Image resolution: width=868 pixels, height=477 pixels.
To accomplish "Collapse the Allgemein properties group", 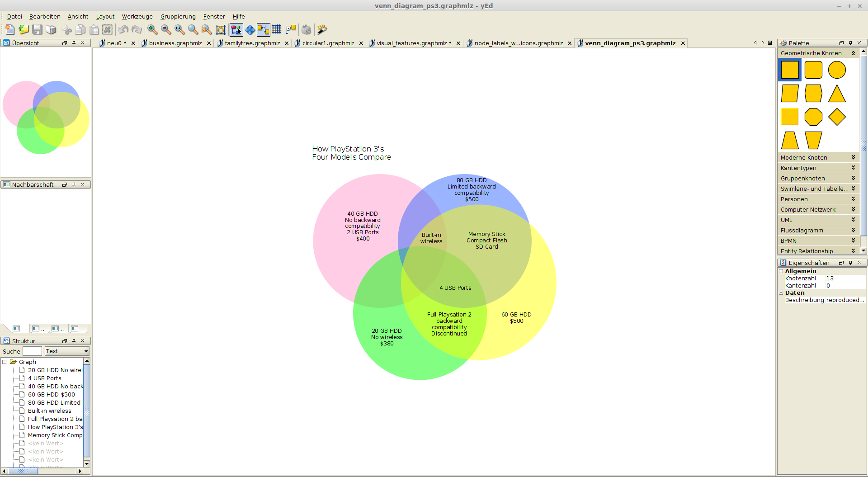I will [781, 271].
